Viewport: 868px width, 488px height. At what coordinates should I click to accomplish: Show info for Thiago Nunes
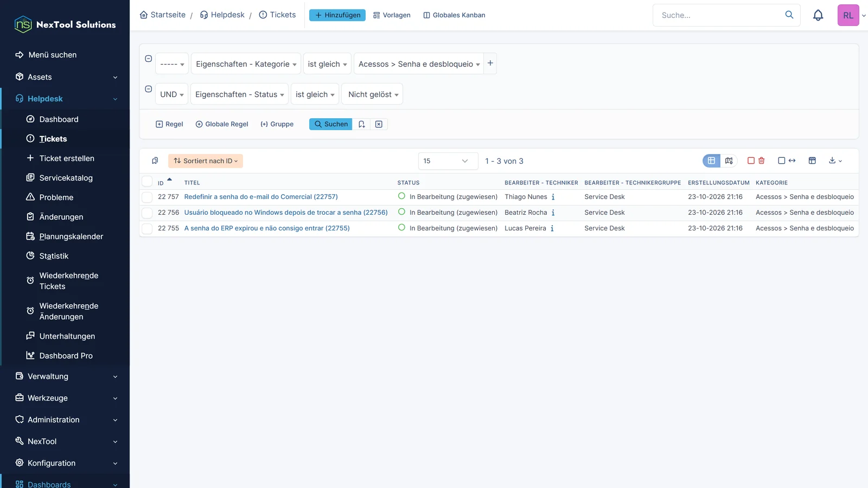[553, 197]
